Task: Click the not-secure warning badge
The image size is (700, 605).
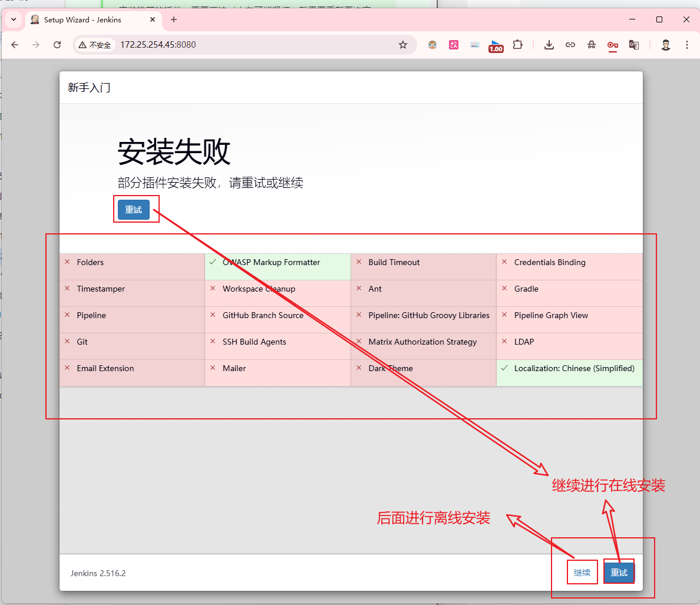Action: [95, 45]
